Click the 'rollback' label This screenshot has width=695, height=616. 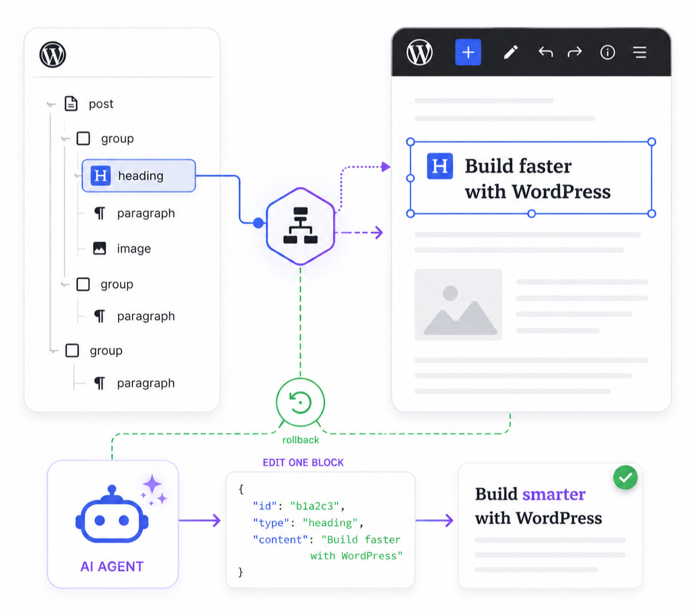pyautogui.click(x=300, y=440)
